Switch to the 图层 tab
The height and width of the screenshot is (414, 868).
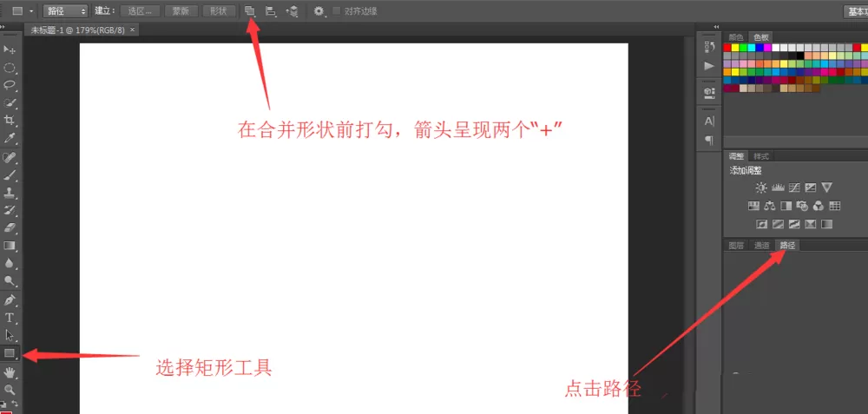pos(736,246)
